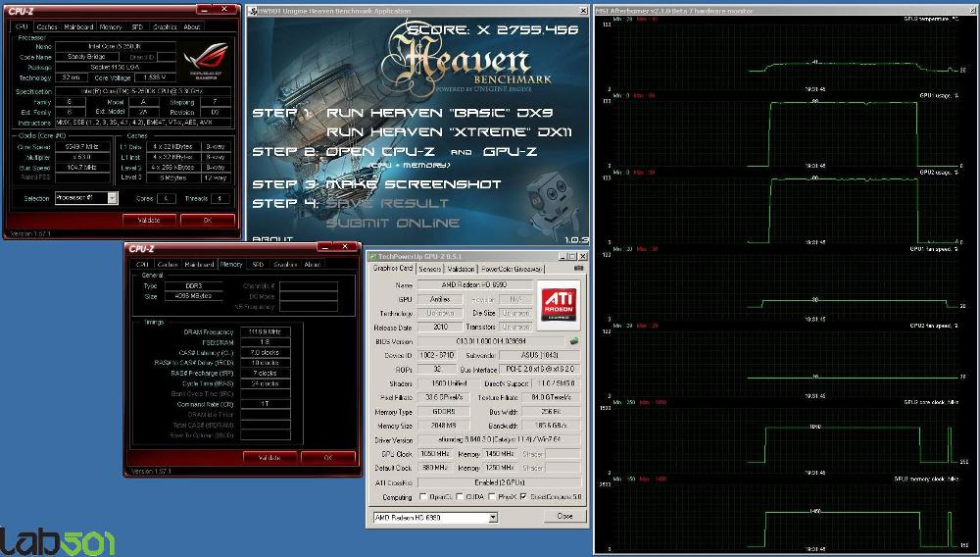Click the Code Name value Sandy Bridge
The image size is (980, 557).
coord(87,56)
